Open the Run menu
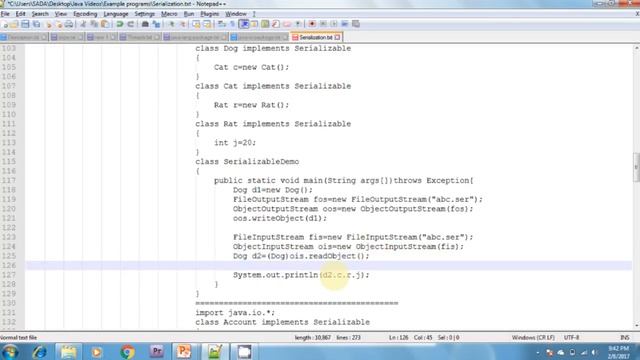The height and width of the screenshot is (360, 640). 189,14
